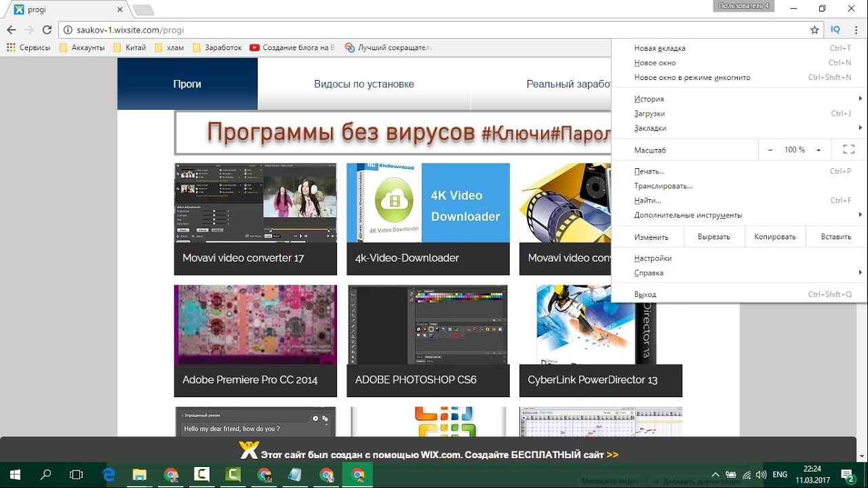Open the Создание блога YouTube bookmark

(x=293, y=47)
